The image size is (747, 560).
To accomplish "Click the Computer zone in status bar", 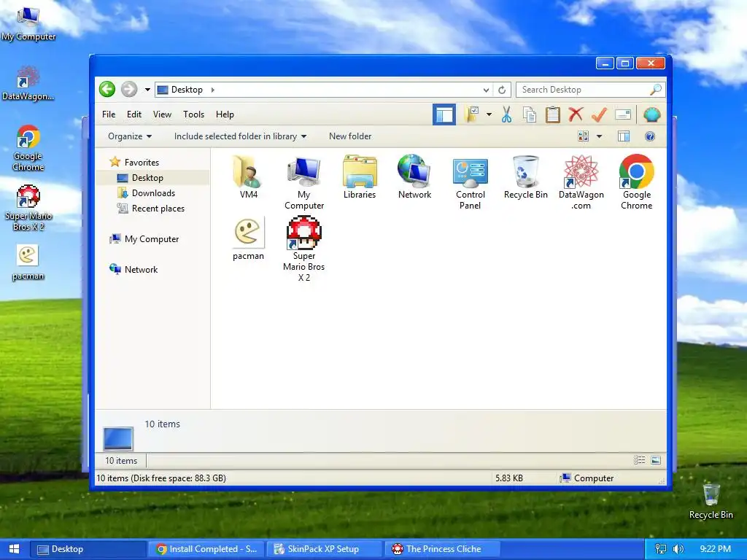I will 587,478.
